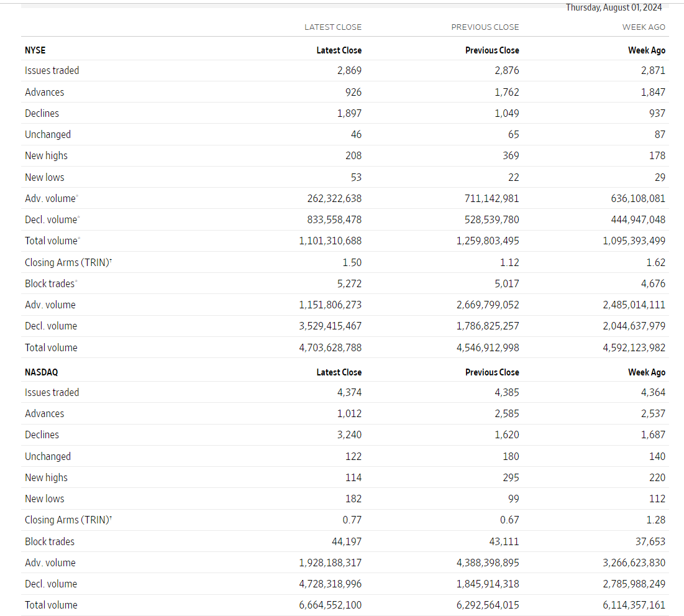684x616 pixels.
Task: Select the NASDAQ total volume value 6,114,357,161
Action: point(634,605)
